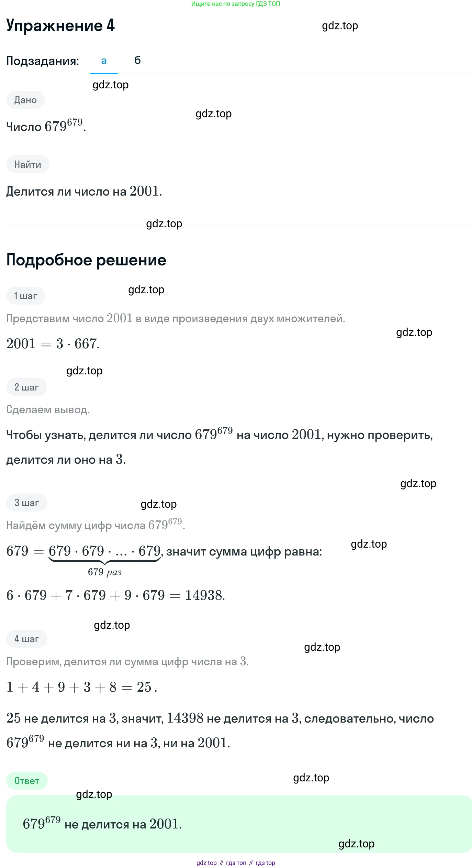Click the «Упражнение 4» heading
Image resolution: width=472 pixels, height=868 pixels.
point(60,25)
